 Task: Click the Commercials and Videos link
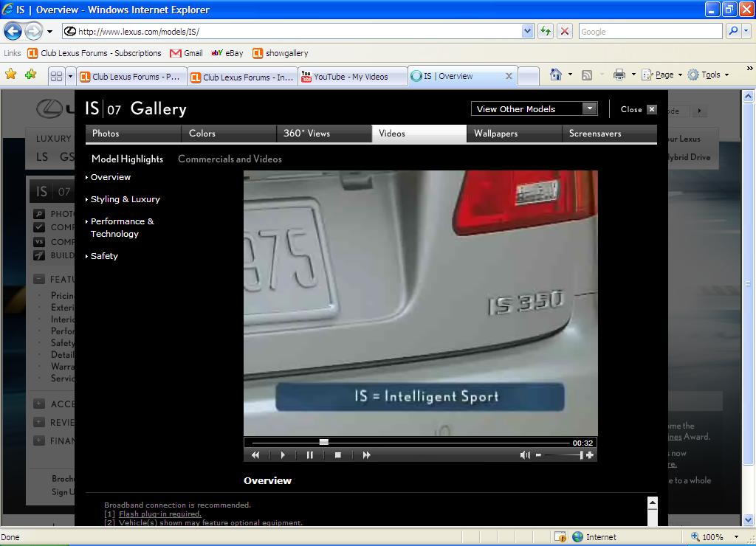coord(230,159)
